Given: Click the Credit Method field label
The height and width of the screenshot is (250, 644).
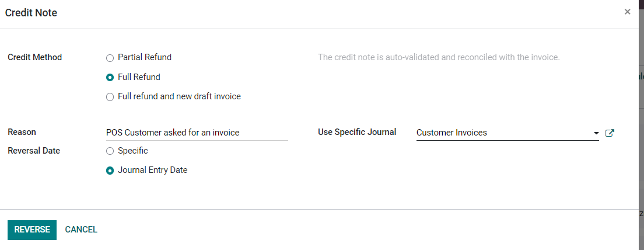Looking at the screenshot, I should tap(35, 57).
